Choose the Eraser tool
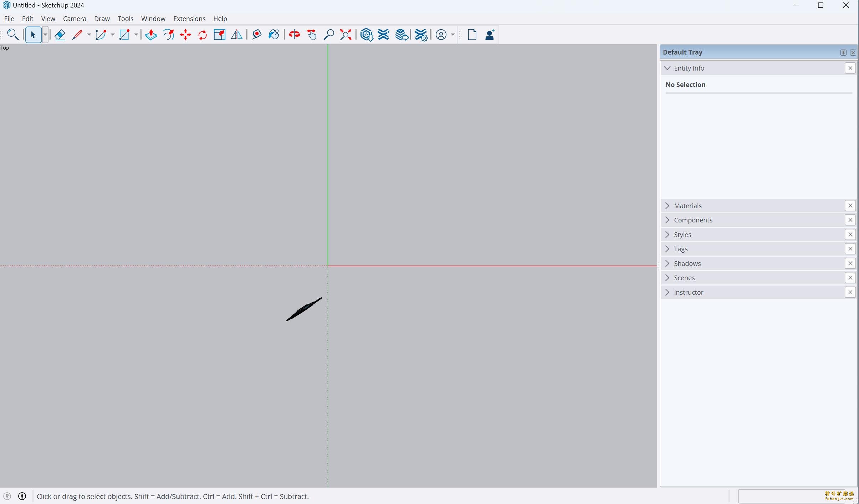859x504 pixels. pyautogui.click(x=60, y=35)
